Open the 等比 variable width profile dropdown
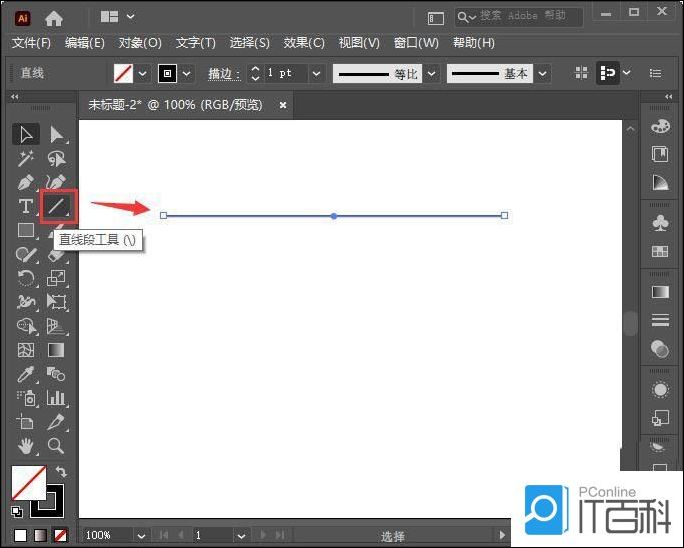 point(431,74)
